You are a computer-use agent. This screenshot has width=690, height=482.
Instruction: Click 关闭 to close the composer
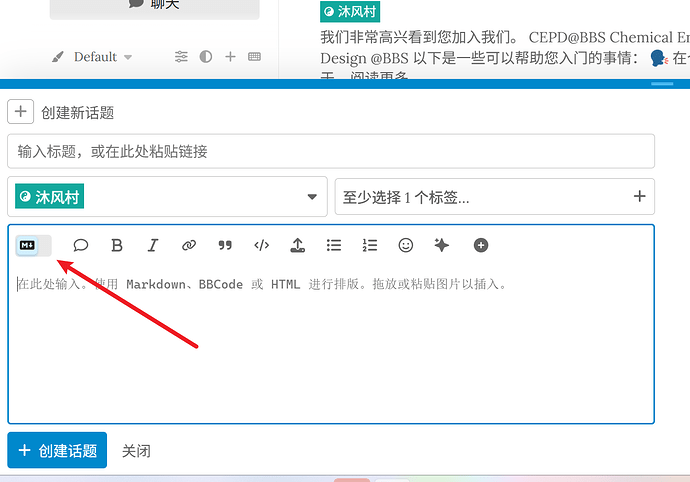click(x=136, y=451)
